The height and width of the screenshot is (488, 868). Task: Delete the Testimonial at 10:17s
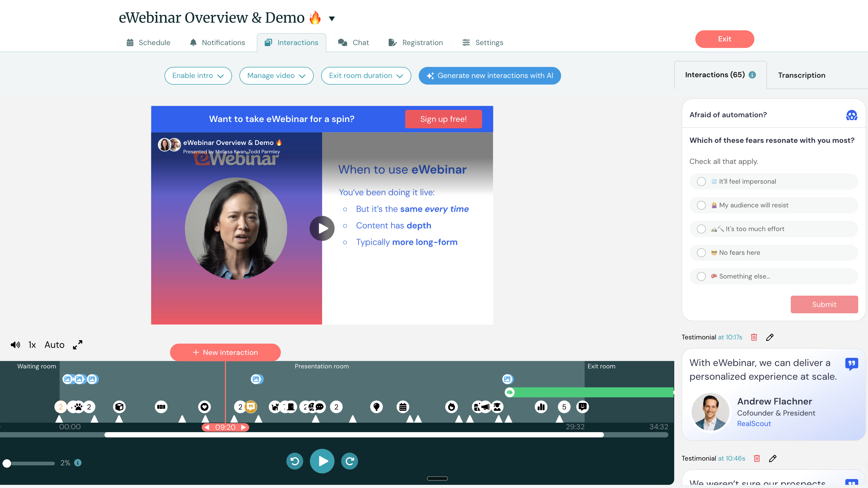coord(754,337)
